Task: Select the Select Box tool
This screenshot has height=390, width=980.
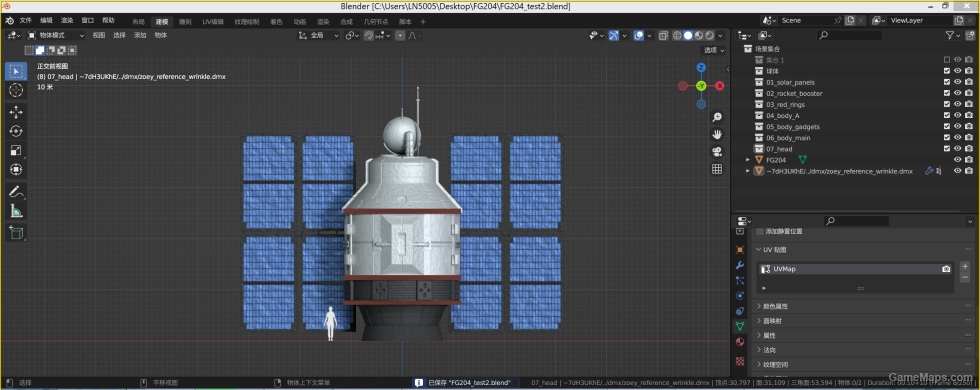Action: (16, 71)
